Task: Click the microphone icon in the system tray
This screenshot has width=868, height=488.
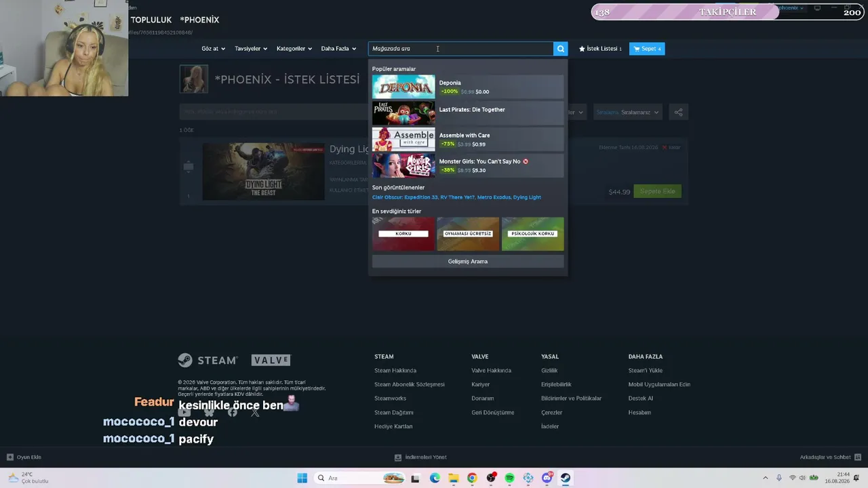Action: (x=778, y=478)
